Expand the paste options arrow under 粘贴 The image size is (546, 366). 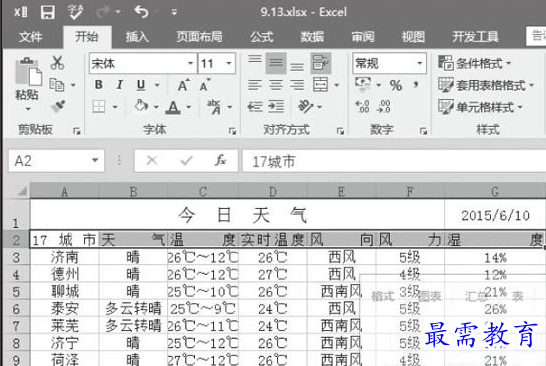28,109
